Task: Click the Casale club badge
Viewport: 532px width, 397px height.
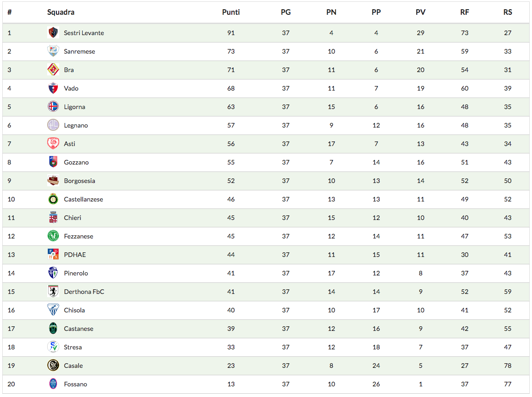Action: click(53, 366)
